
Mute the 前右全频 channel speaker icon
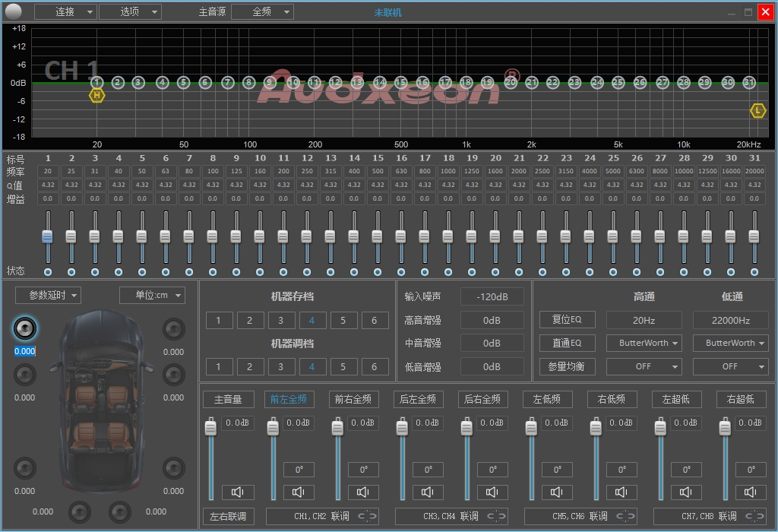pos(363,492)
